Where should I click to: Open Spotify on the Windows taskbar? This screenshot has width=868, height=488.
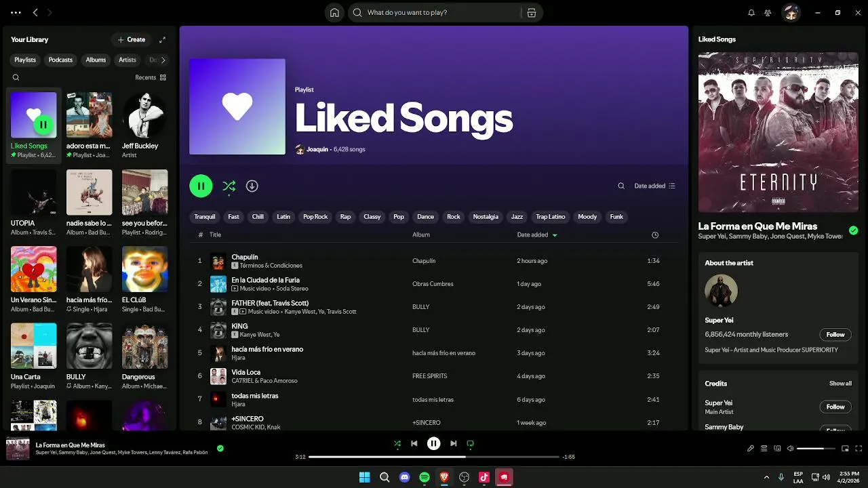(x=425, y=477)
